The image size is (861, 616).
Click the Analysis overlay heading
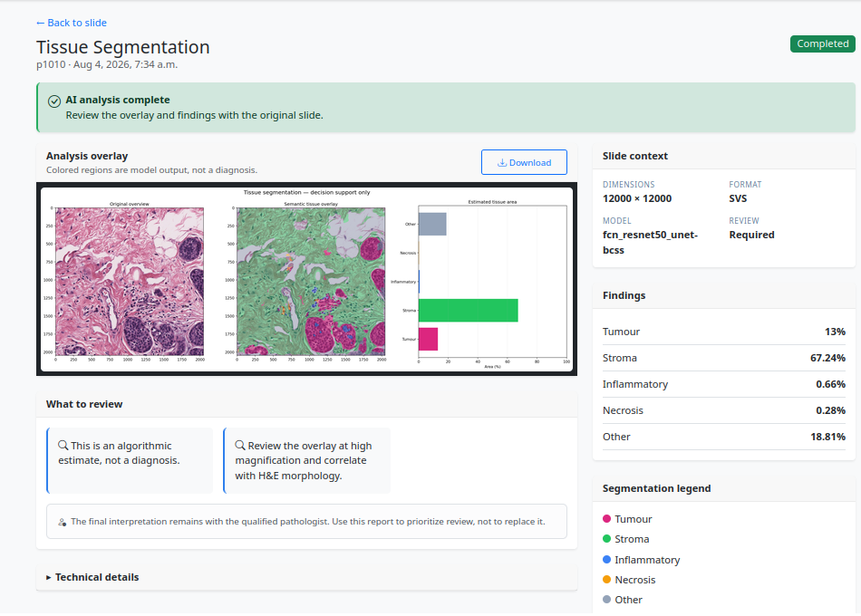pos(87,156)
